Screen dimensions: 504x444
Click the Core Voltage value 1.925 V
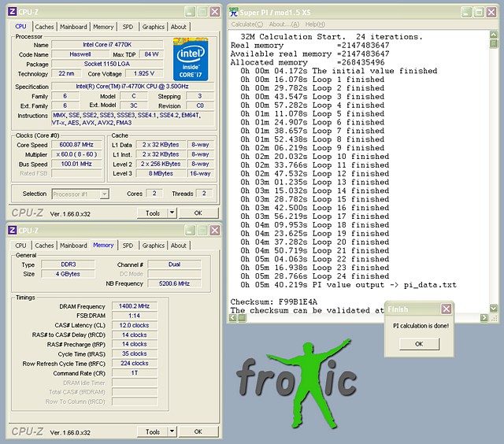(x=144, y=73)
